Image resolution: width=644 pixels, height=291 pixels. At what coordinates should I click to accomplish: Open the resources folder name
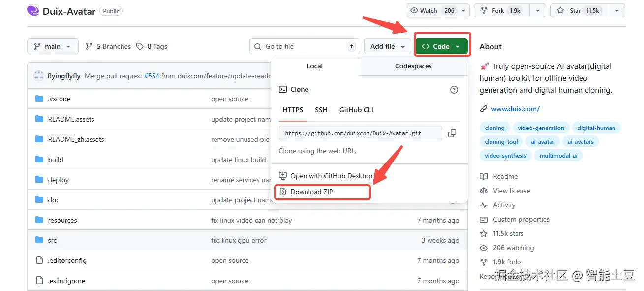[62, 220]
